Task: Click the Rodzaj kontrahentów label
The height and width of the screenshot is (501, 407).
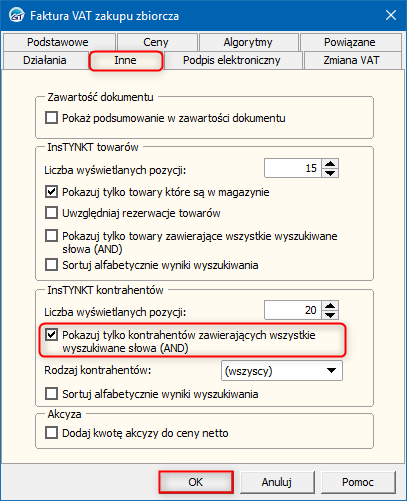Action: (98, 370)
